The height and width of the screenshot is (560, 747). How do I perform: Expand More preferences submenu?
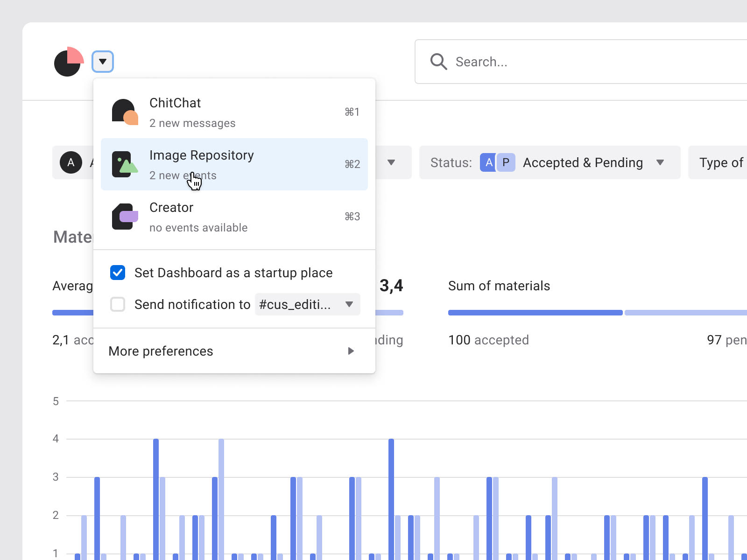coord(233,351)
